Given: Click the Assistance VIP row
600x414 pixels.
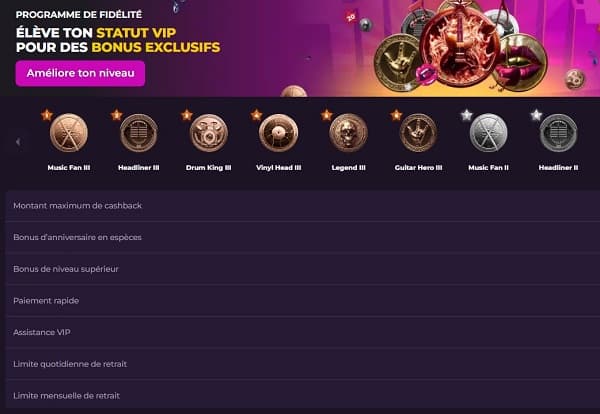Looking at the screenshot, I should (303, 332).
